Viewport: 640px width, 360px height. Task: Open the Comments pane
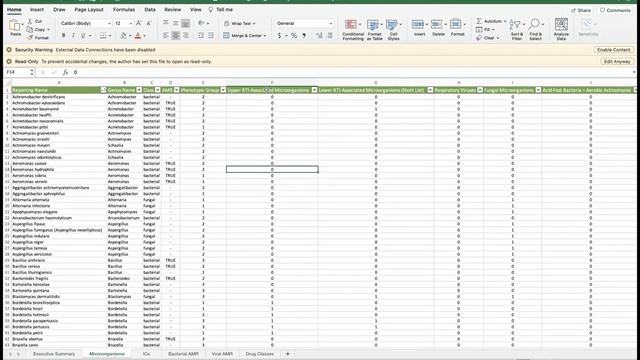[615, 10]
